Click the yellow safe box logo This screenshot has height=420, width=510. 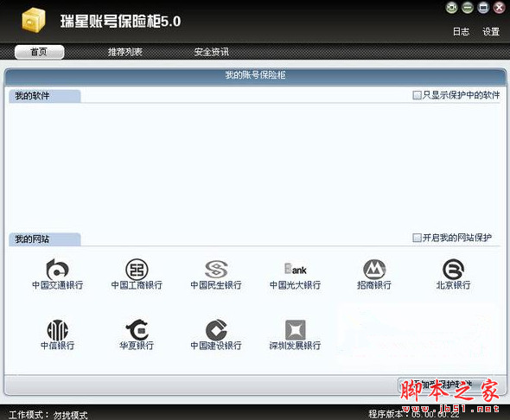(33, 21)
